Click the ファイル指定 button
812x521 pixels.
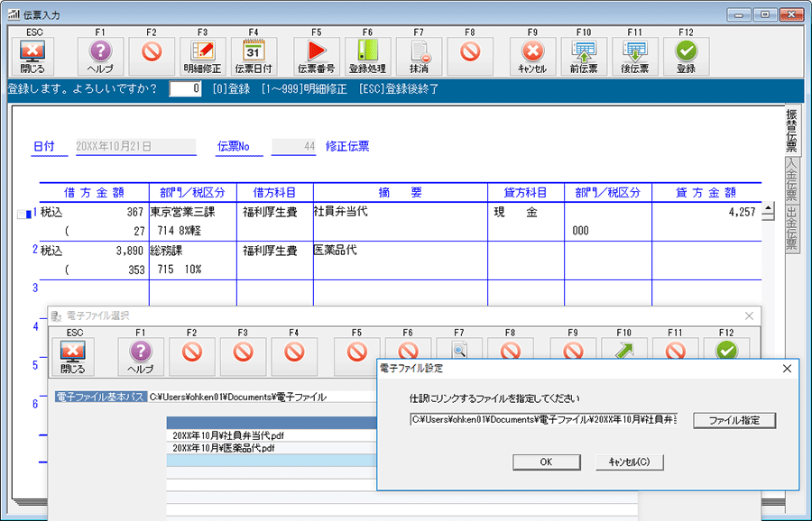point(734,420)
